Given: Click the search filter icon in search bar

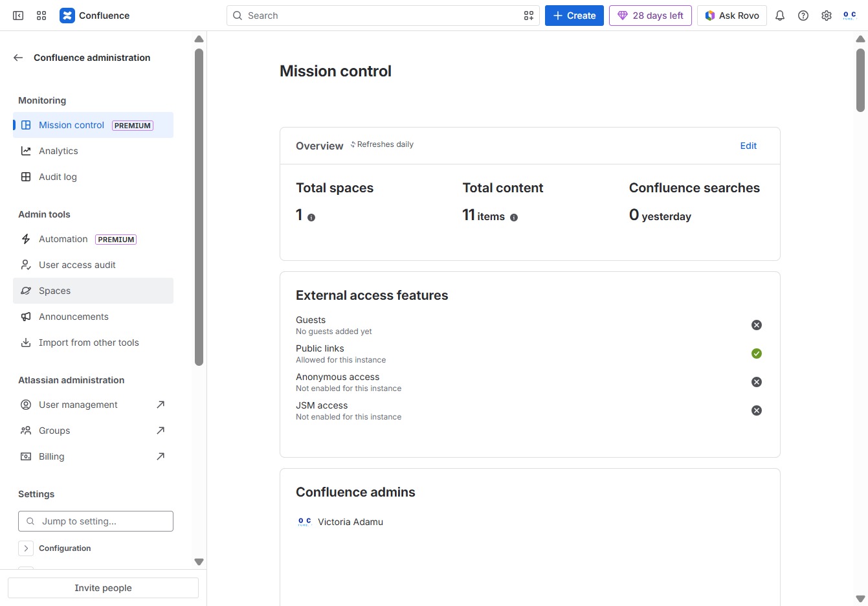Looking at the screenshot, I should [x=529, y=16].
